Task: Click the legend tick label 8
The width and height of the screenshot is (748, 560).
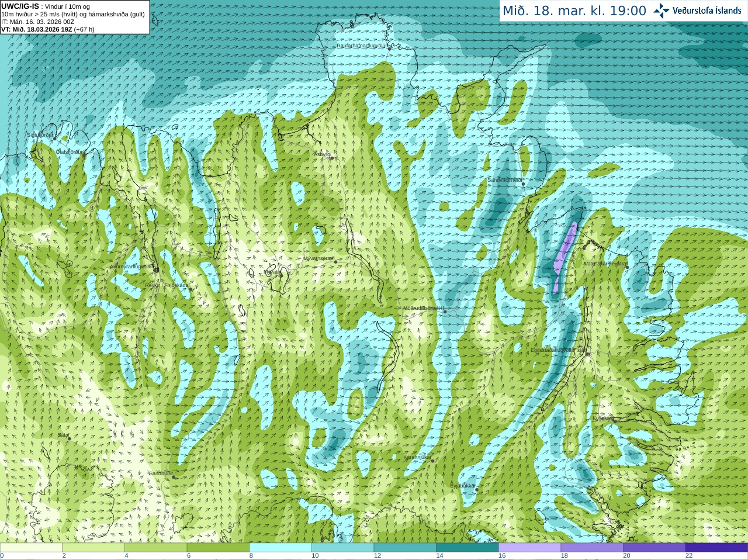Action: tap(251, 556)
